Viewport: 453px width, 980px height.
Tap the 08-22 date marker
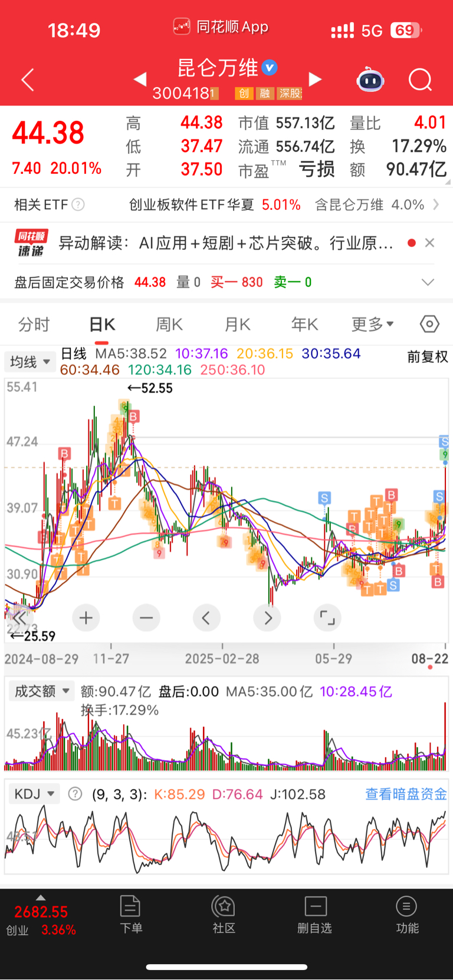point(430,659)
